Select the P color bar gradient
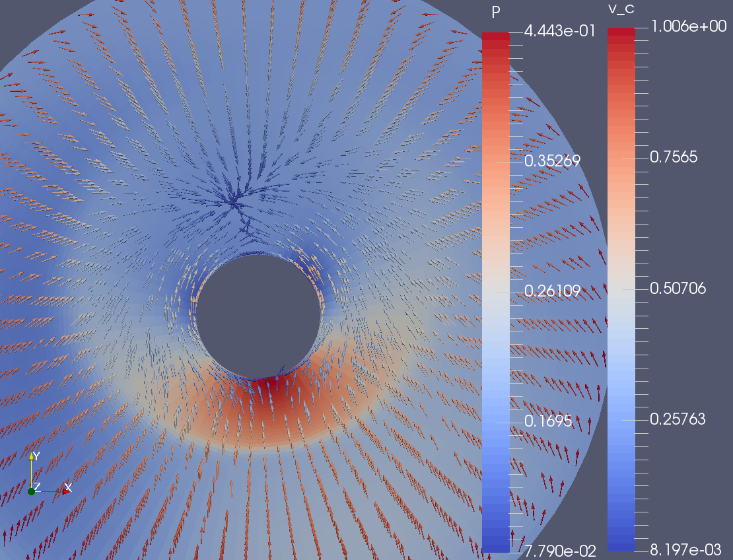This screenshot has height=560, width=733. (x=496, y=292)
